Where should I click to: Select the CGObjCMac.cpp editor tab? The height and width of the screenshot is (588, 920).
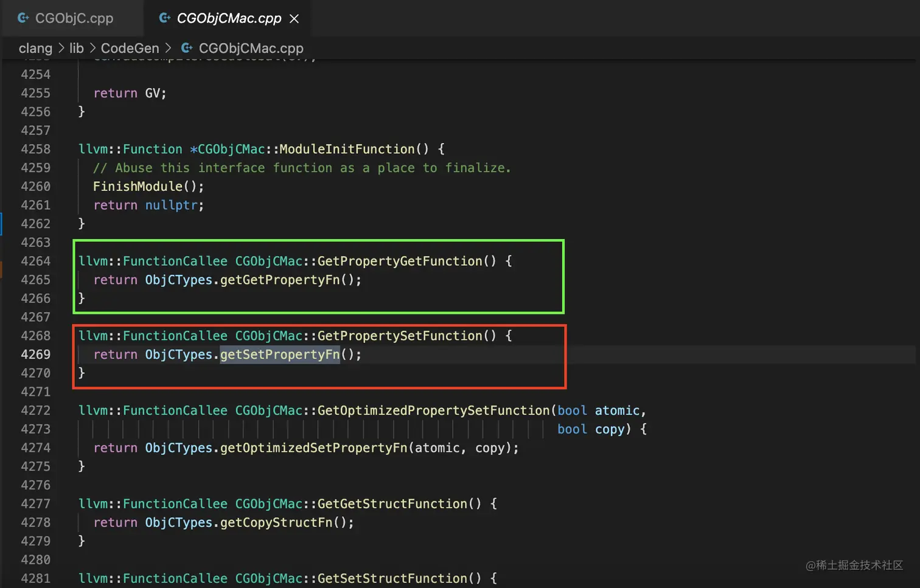pos(229,18)
